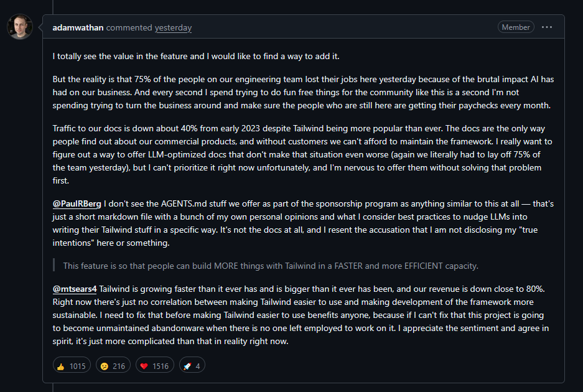Screen dimensions: 583x392
Task: Open adamwathan's profile avatar
Action: click(19, 27)
